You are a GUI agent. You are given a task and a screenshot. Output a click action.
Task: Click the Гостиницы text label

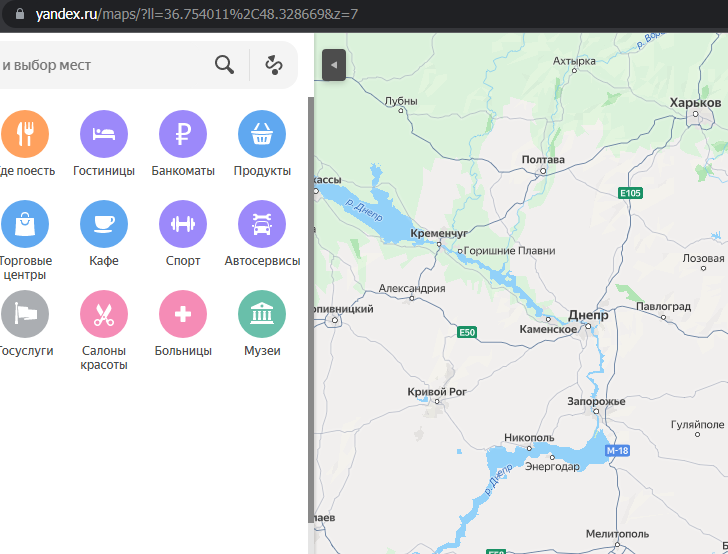[x=104, y=171]
